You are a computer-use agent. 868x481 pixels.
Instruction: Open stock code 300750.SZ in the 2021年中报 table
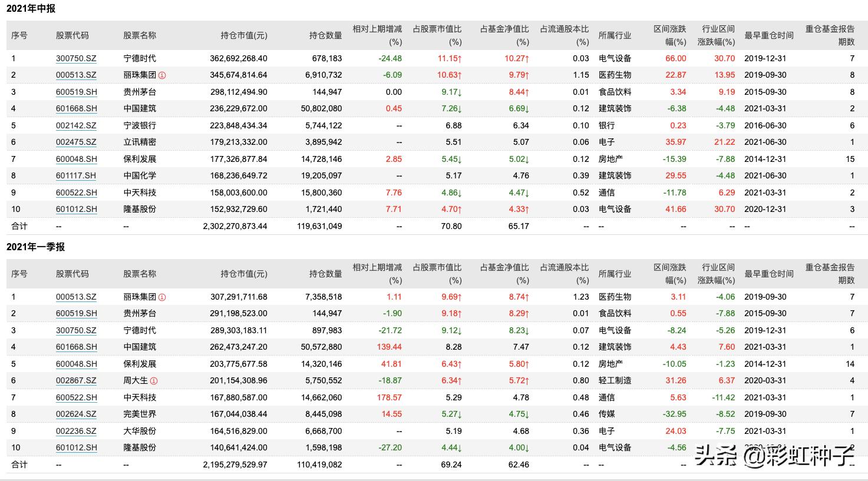tap(76, 58)
